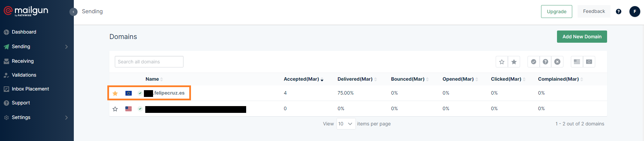Screen dimensions: 644x141
Task: Click the Add New Domain button
Action: pyautogui.click(x=582, y=37)
